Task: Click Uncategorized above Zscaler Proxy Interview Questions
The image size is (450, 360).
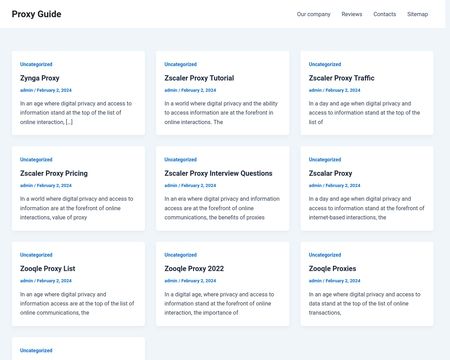Action: pyautogui.click(x=180, y=159)
